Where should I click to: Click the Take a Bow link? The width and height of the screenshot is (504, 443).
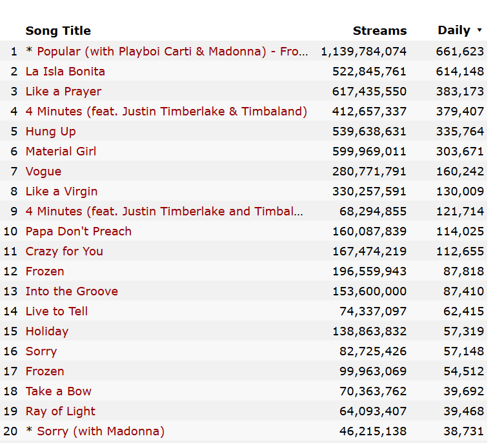pyautogui.click(x=58, y=391)
